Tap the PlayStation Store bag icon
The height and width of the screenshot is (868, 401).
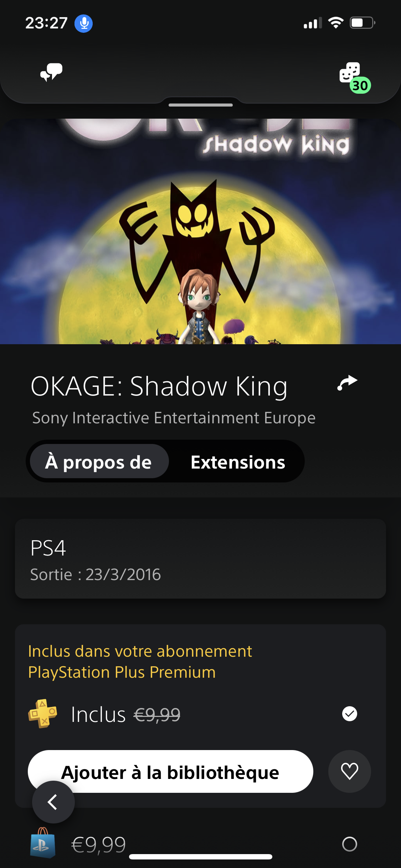coord(43,843)
